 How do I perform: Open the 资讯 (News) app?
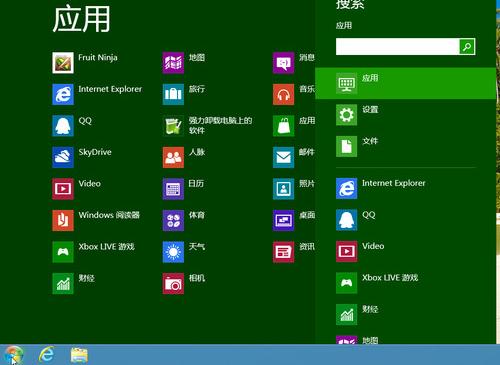tap(294, 252)
